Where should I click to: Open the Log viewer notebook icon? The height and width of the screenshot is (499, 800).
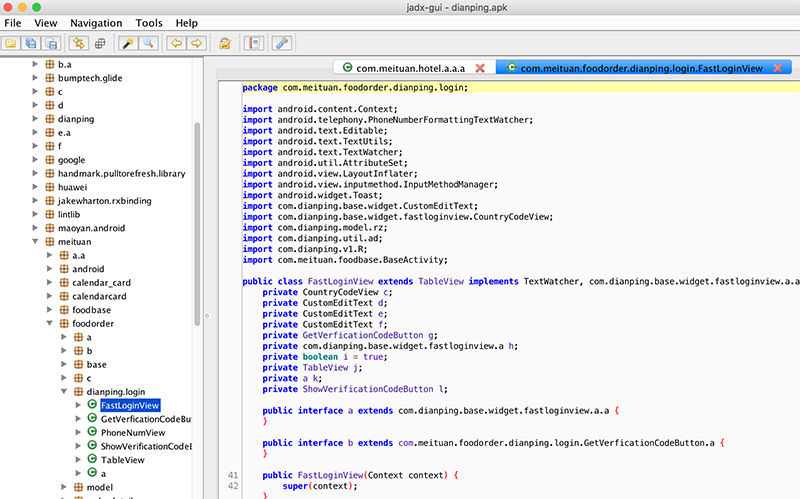pos(254,43)
